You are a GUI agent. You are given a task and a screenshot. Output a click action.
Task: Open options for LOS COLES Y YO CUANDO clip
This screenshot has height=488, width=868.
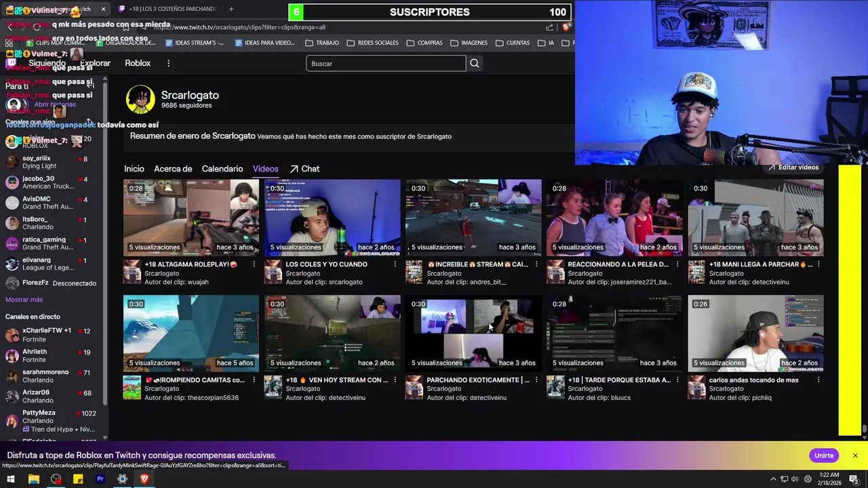pos(395,264)
